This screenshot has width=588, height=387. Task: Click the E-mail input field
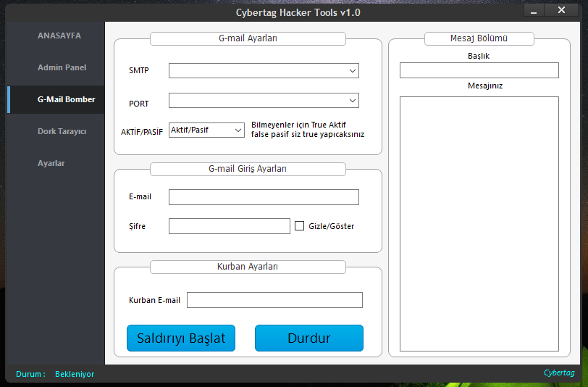tap(264, 197)
